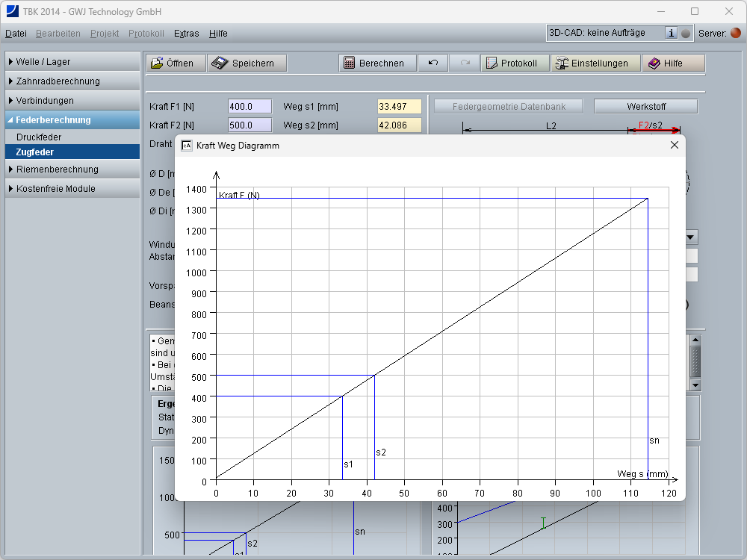747x560 pixels.
Task: Run calculation via Berechnen calculator button
Action: (378, 63)
